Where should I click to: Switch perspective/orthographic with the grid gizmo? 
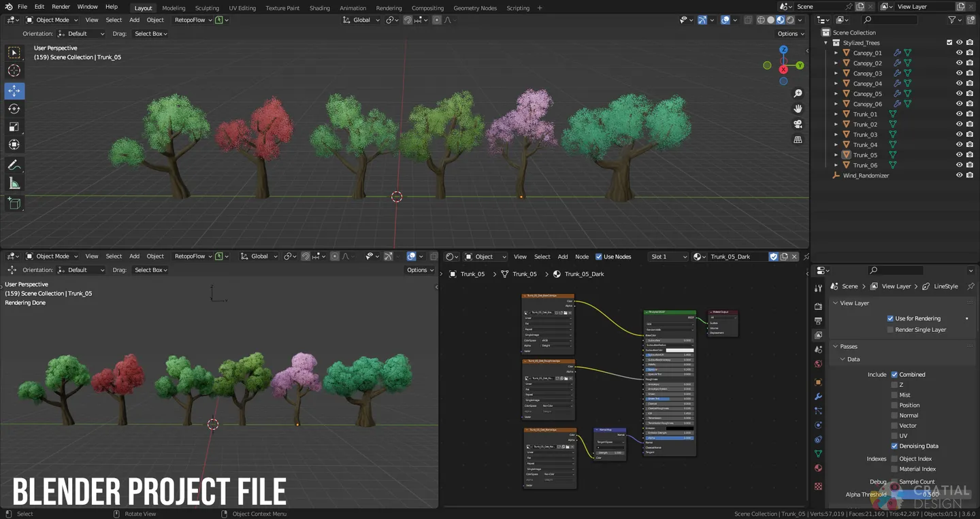point(798,140)
